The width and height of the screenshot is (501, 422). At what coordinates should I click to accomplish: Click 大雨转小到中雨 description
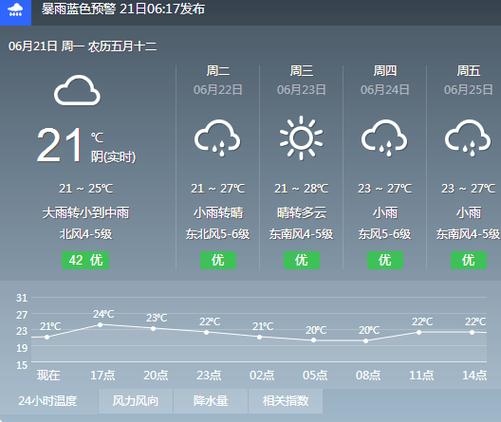pos(86,213)
